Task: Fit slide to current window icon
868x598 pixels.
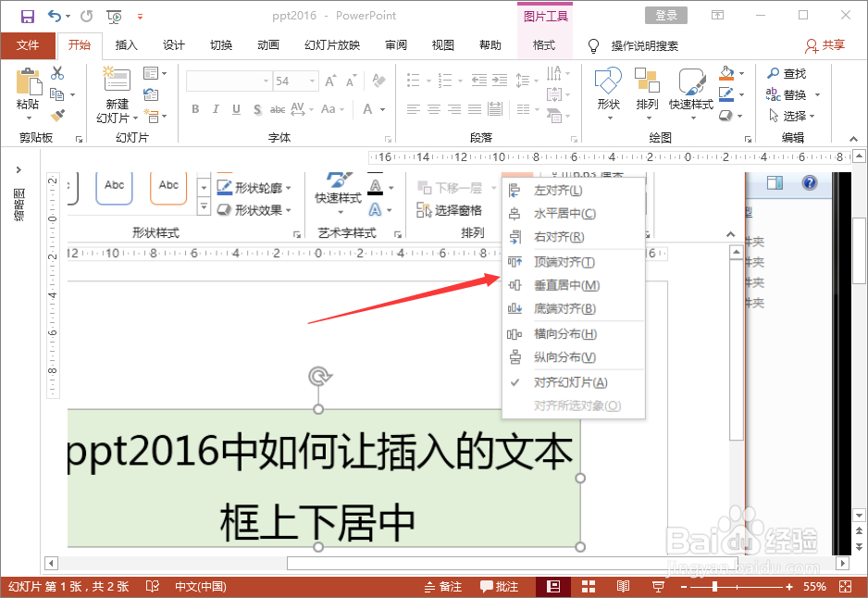Action: tap(845, 586)
